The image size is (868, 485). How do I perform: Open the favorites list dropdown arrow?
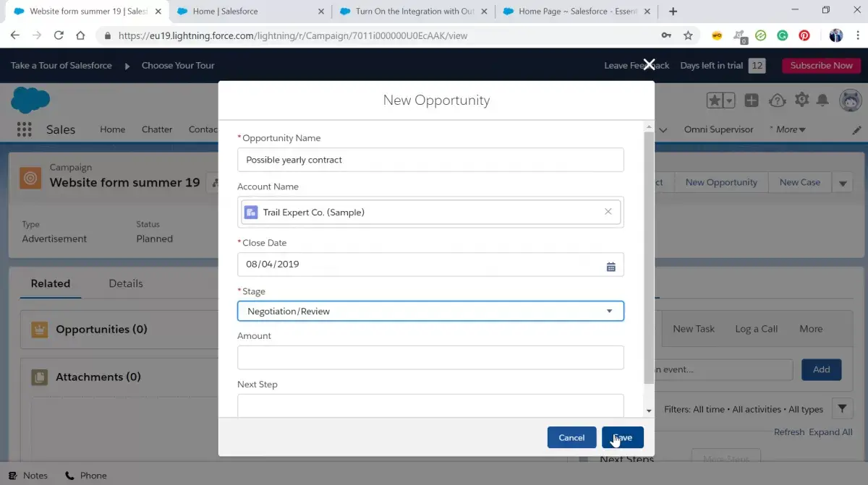tap(729, 100)
